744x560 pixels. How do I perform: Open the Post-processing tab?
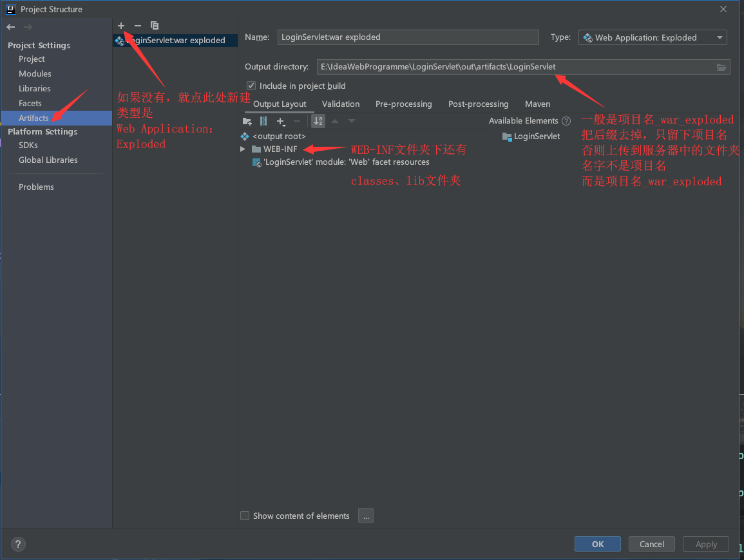(478, 104)
